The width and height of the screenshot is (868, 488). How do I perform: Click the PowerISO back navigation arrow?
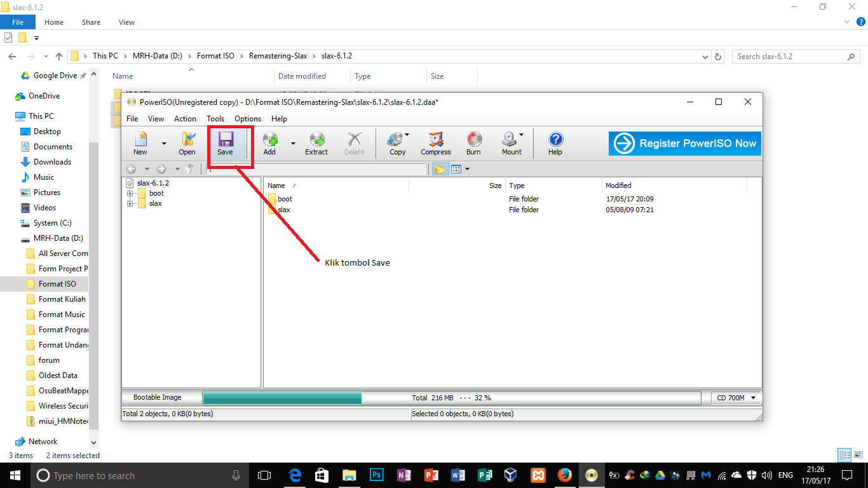(131, 169)
